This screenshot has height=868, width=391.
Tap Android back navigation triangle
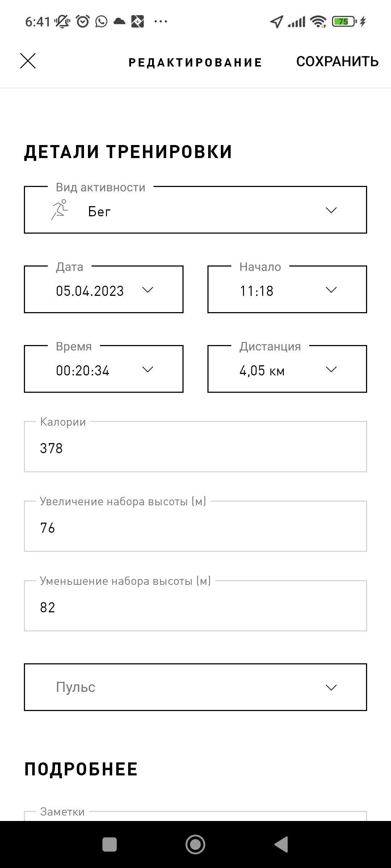(x=281, y=844)
